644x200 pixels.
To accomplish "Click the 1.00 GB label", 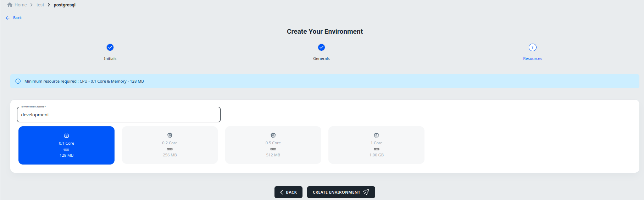I will click(376, 155).
